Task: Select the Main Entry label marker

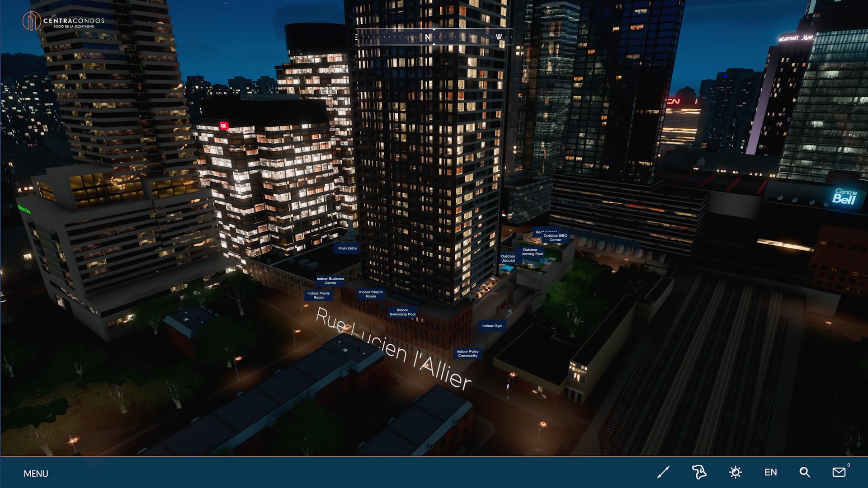Action: (x=347, y=248)
